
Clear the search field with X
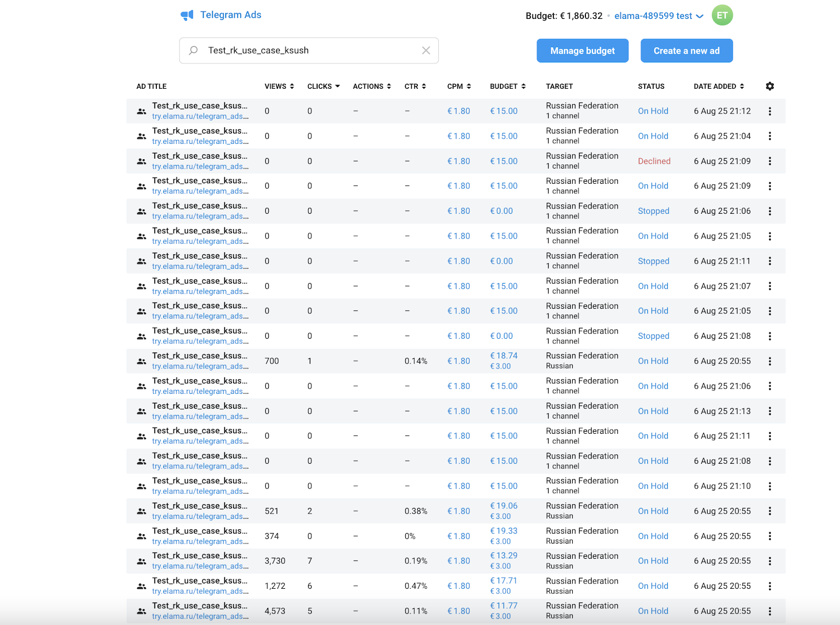coord(426,50)
